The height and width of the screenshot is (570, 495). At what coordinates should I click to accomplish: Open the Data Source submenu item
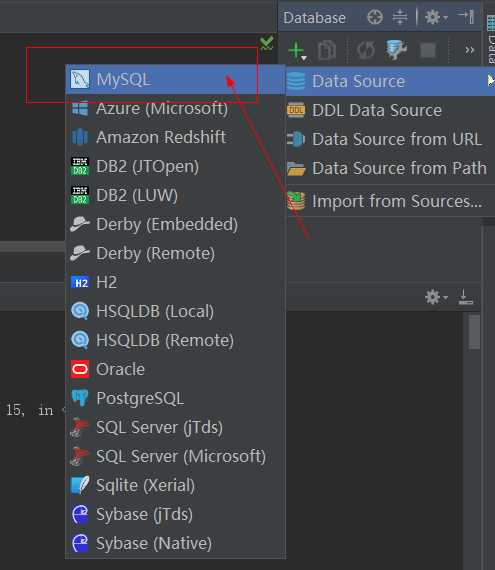pyautogui.click(x=390, y=81)
